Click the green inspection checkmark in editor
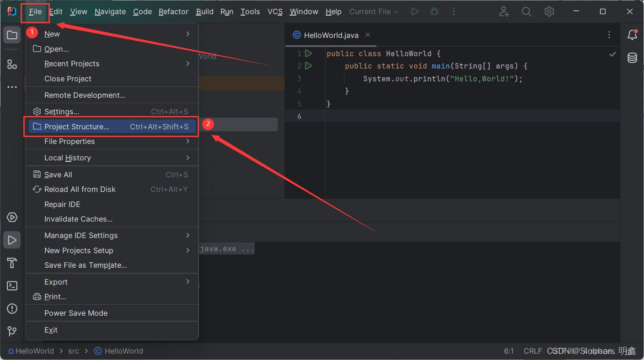Screen dimensions: 644x360 click(x=613, y=54)
